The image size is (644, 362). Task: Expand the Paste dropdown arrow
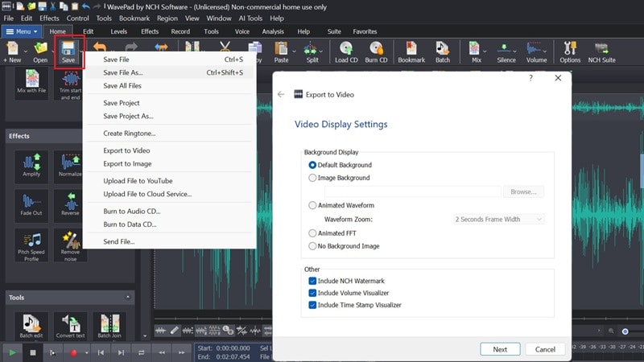[x=294, y=51]
